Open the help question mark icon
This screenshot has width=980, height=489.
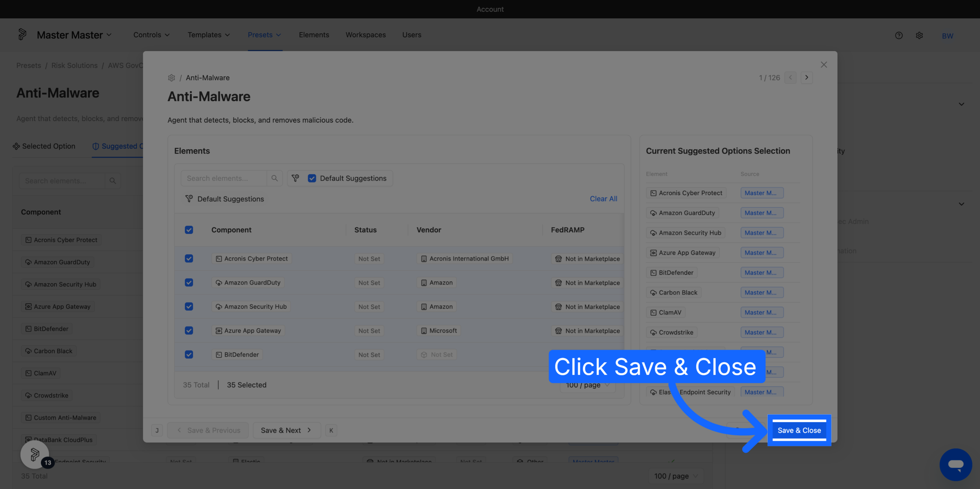(x=899, y=35)
